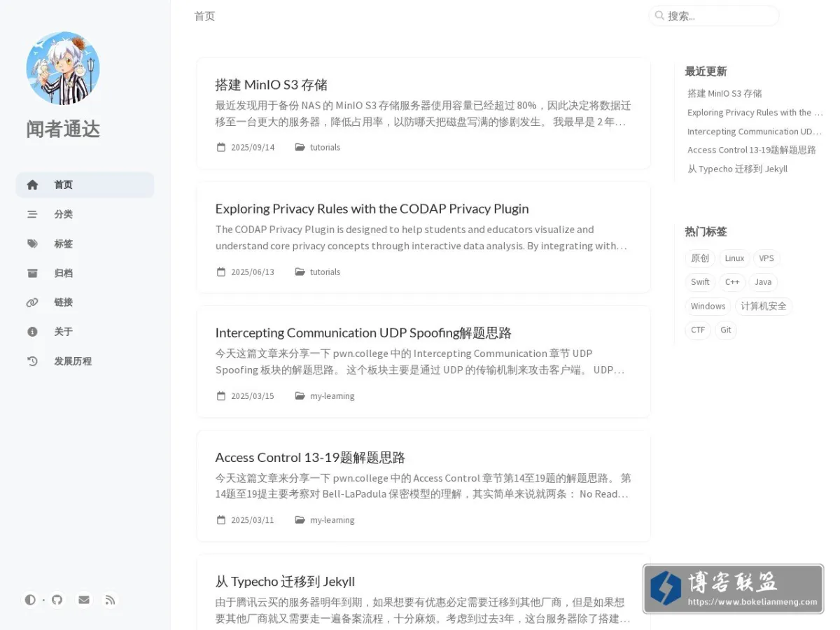Screen dimensions: 840x630
Task: Click calendar icon beside 2025/03/15
Action: tap(221, 395)
